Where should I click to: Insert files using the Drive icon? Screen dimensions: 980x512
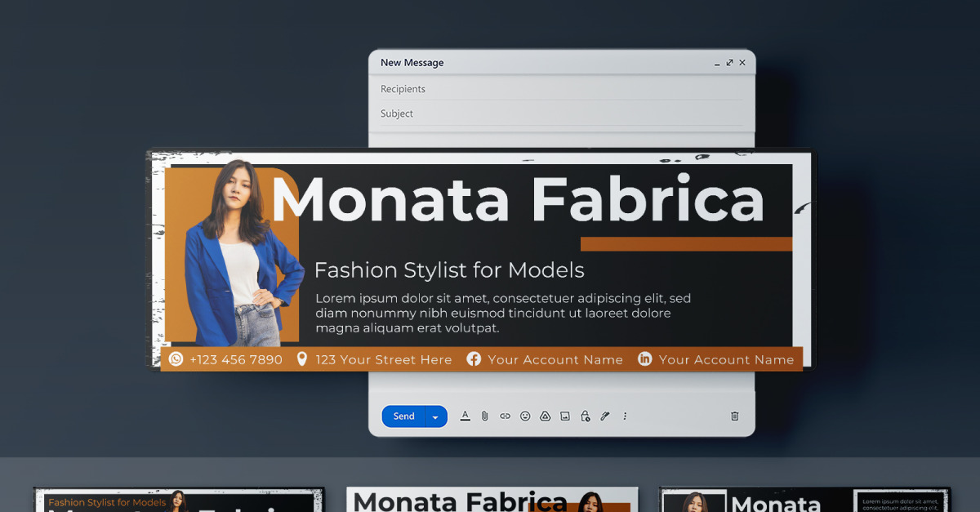(x=545, y=416)
